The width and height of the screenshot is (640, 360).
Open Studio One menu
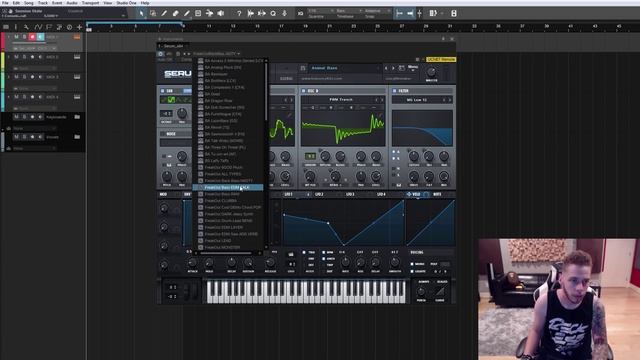tap(127, 3)
